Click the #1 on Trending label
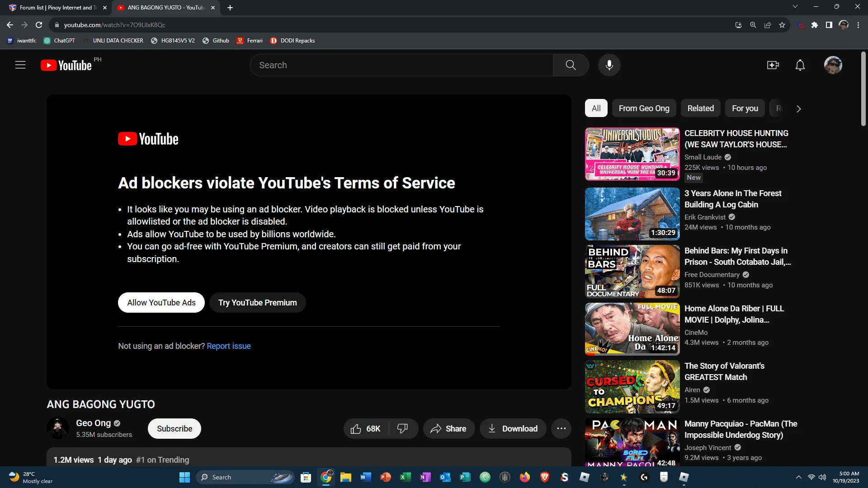This screenshot has height=488, width=868. tap(162, 460)
